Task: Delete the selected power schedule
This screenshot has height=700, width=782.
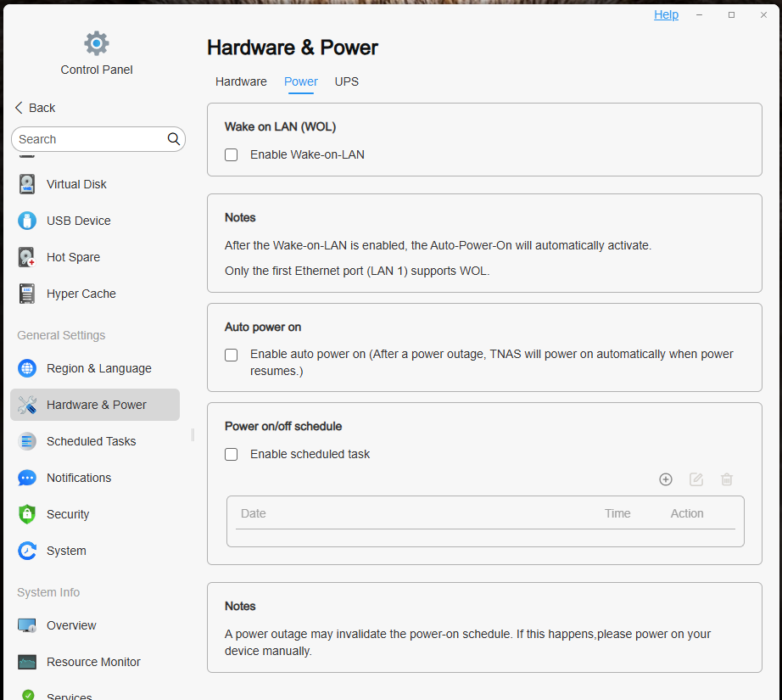Action: tap(727, 479)
